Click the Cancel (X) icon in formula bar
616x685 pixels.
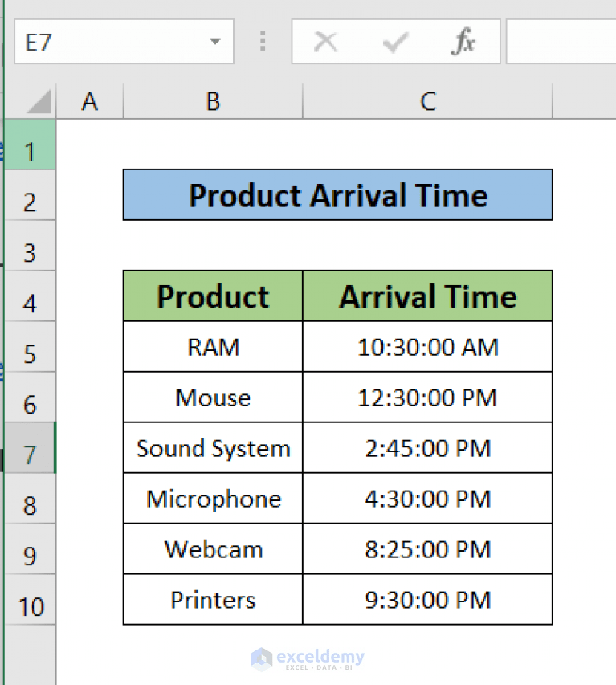324,43
